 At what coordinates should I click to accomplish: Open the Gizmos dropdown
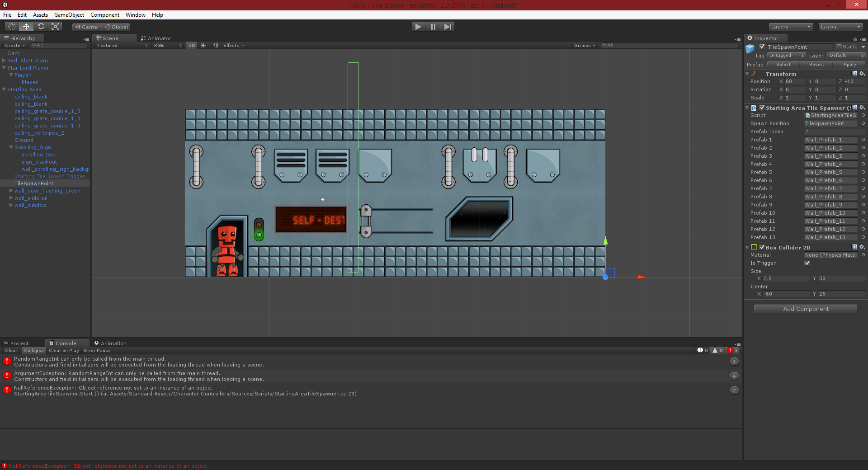point(585,45)
